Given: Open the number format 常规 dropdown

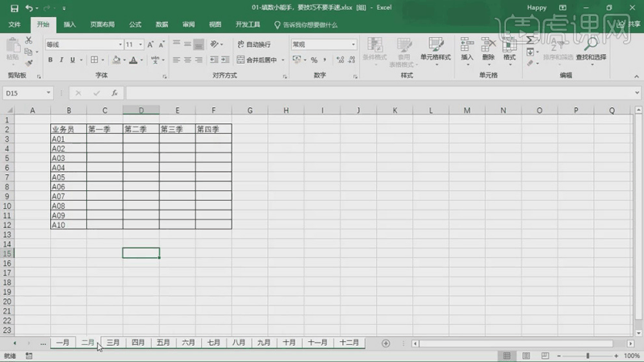Looking at the screenshot, I should tap(353, 44).
